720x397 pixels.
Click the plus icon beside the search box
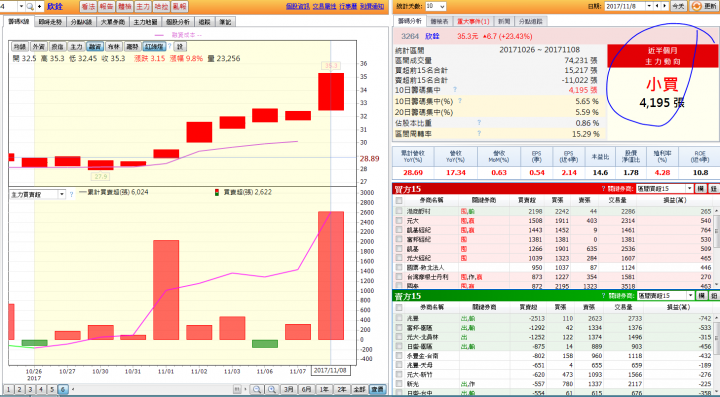(39, 6)
